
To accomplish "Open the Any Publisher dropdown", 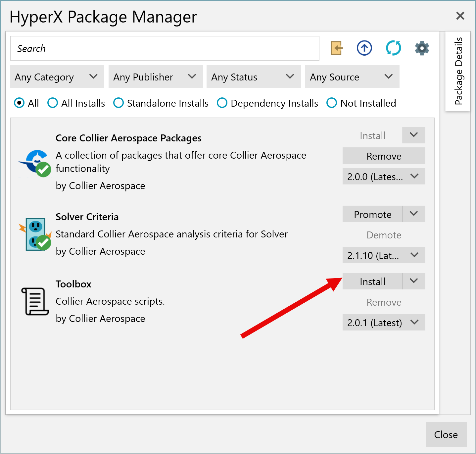I will pyautogui.click(x=156, y=76).
